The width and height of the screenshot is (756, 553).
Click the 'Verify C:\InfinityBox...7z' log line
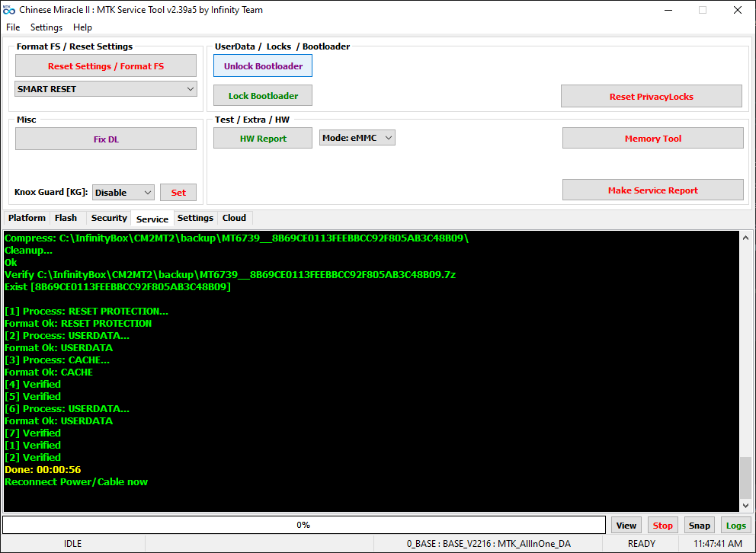pyautogui.click(x=230, y=274)
